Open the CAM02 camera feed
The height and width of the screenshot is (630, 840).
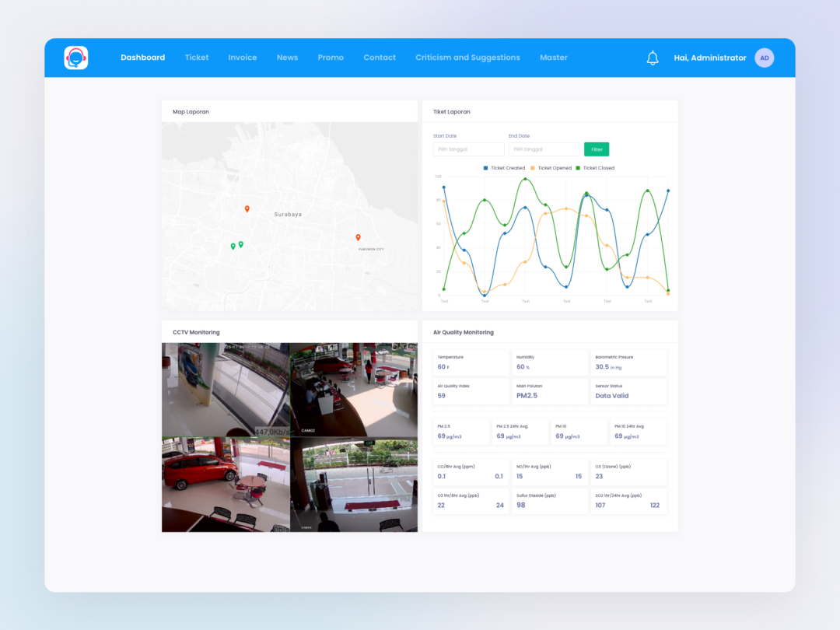[x=353, y=389]
